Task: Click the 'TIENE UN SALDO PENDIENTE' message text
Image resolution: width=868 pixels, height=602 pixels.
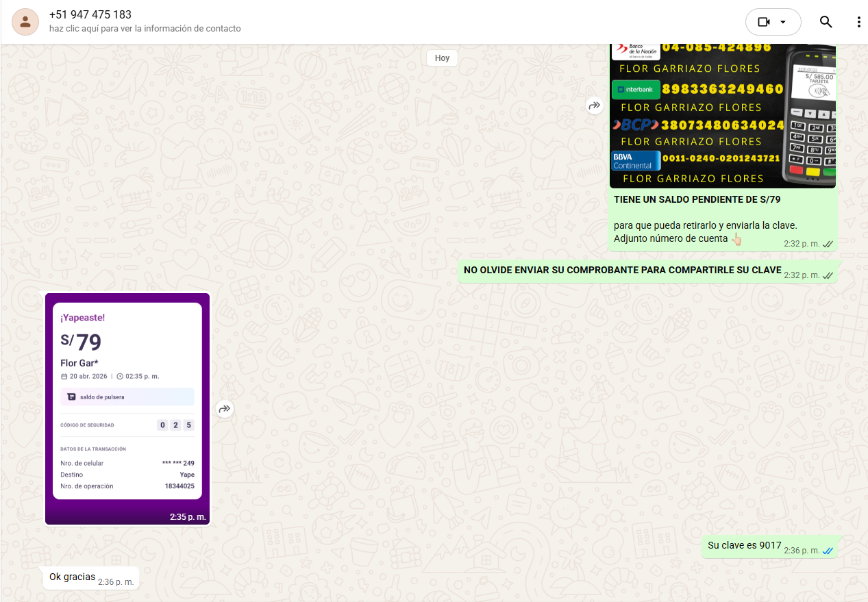Action: pyautogui.click(x=697, y=199)
